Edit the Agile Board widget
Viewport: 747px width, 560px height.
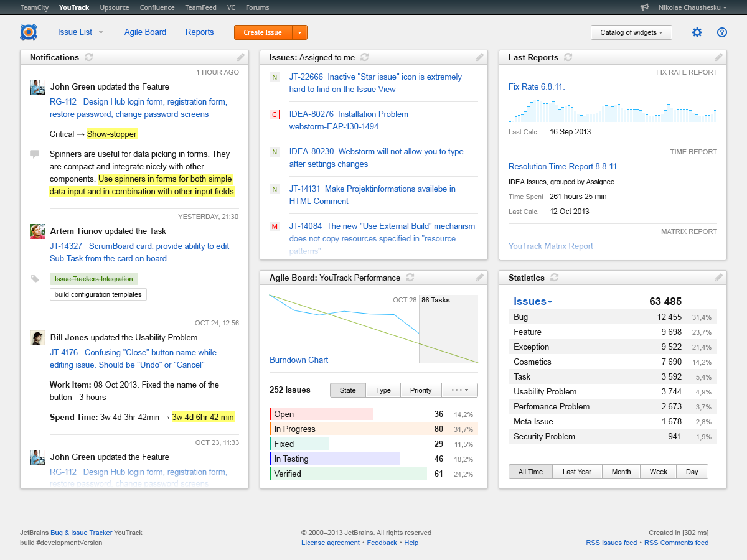pos(479,278)
